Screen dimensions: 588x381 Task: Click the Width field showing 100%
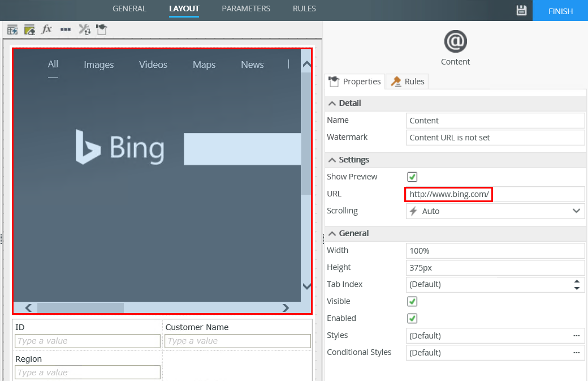click(495, 251)
